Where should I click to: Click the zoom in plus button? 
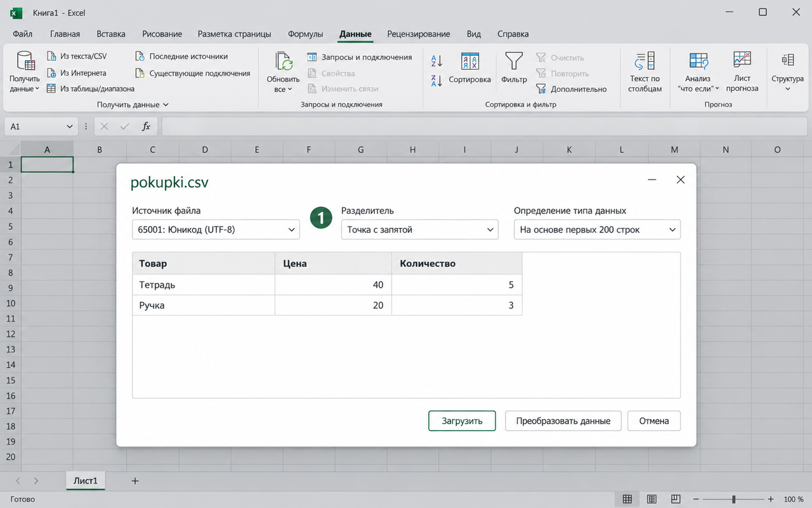(771, 499)
